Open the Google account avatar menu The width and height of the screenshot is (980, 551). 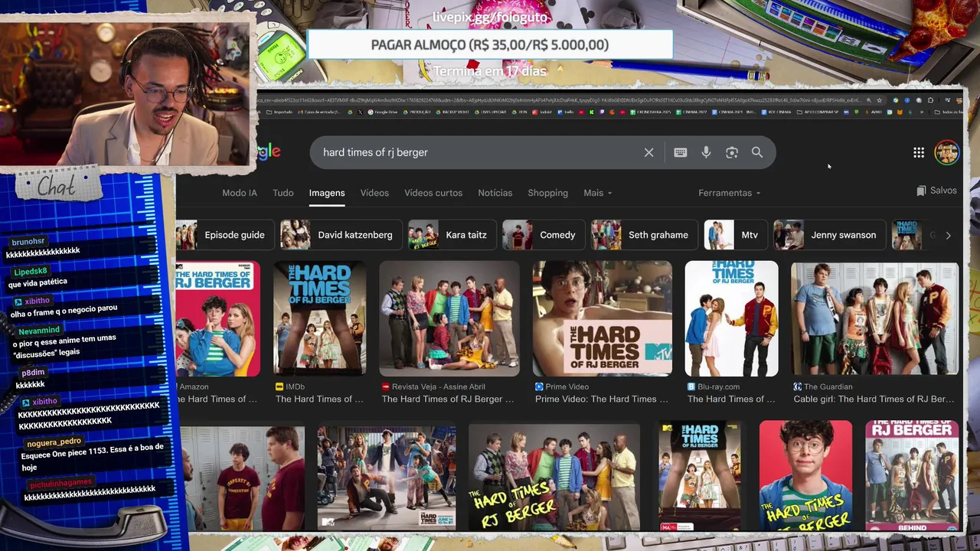click(x=947, y=152)
